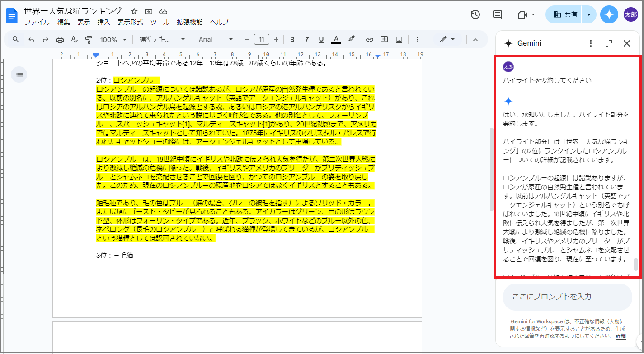644x354 pixels.
Task: Open version history clock icon
Action: [475, 14]
